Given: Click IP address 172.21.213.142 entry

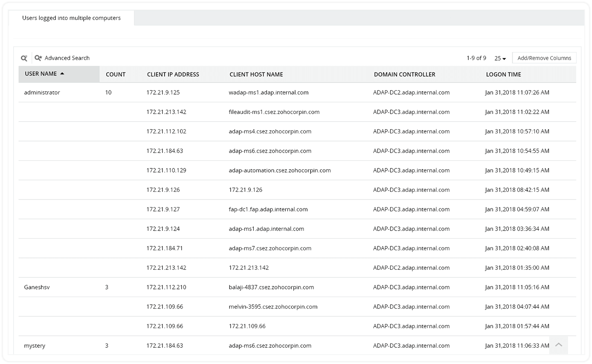Looking at the screenshot, I should pos(165,112).
